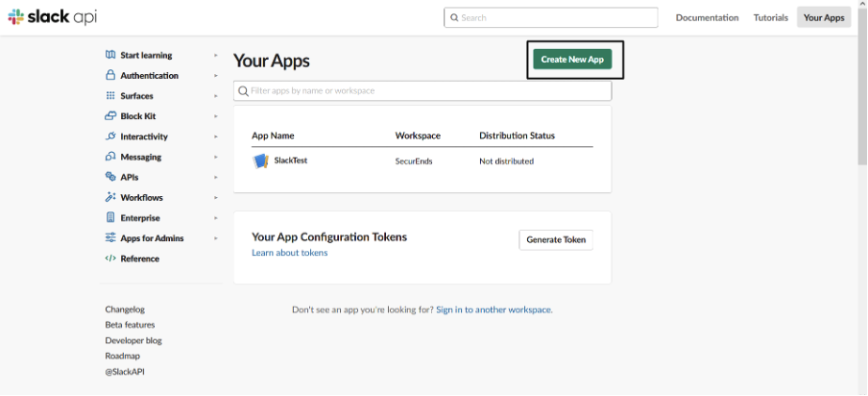Open the SlackTest app name
This screenshot has width=868, height=396.
(x=291, y=161)
